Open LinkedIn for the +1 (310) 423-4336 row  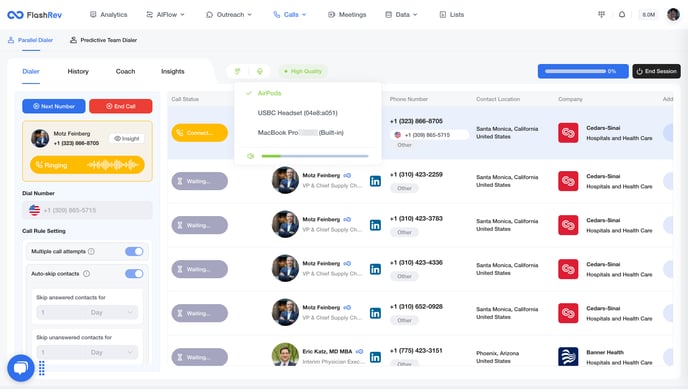[x=375, y=269]
